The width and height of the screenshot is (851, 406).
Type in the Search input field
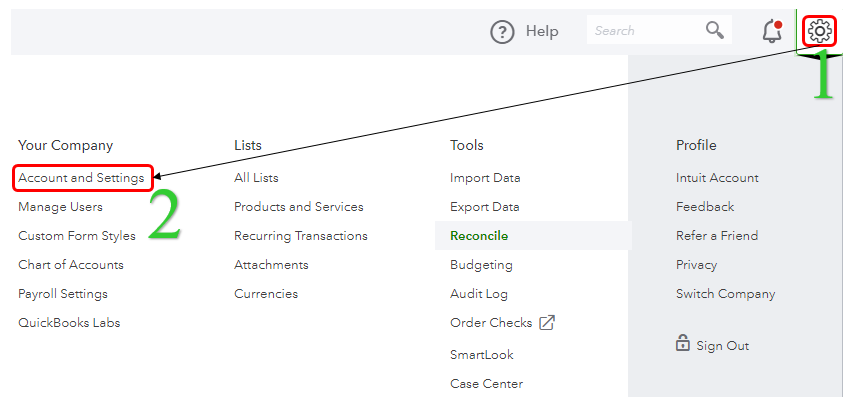click(645, 31)
